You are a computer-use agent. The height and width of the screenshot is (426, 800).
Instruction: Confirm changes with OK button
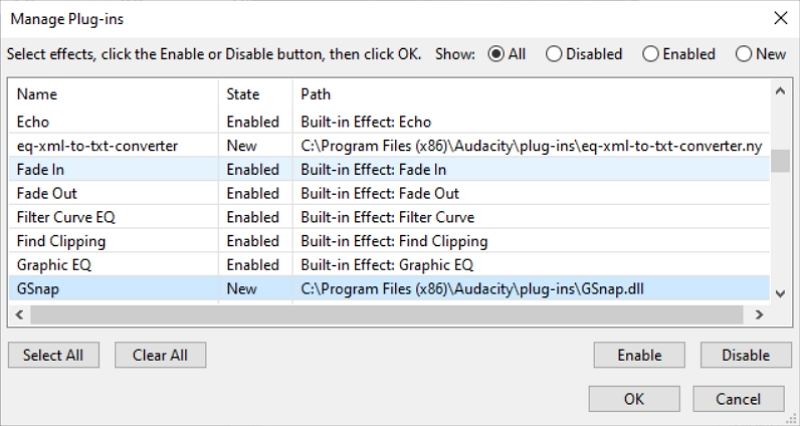click(634, 398)
